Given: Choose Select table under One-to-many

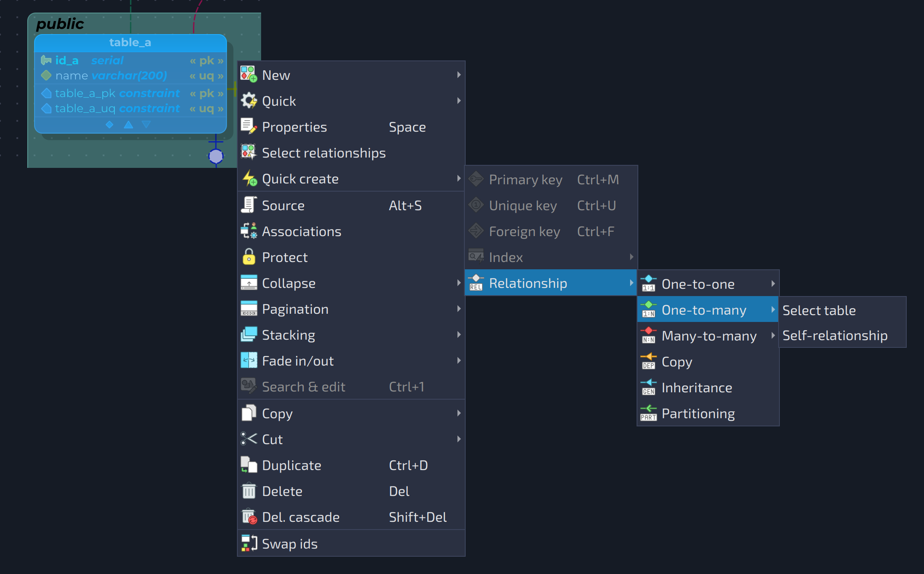Looking at the screenshot, I should [842, 310].
